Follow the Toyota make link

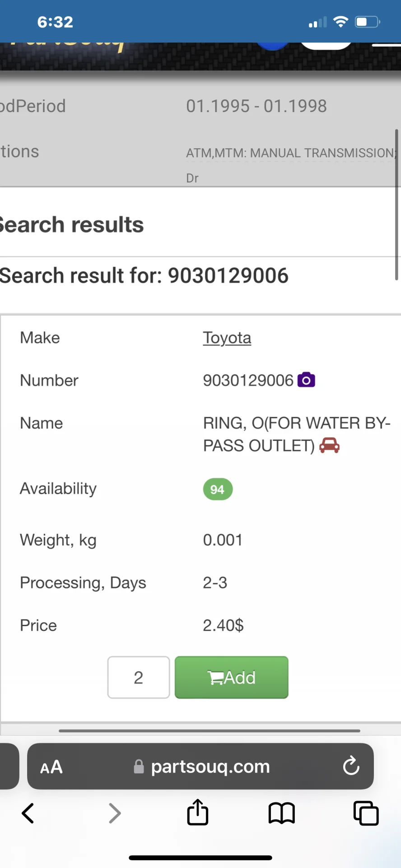227,338
